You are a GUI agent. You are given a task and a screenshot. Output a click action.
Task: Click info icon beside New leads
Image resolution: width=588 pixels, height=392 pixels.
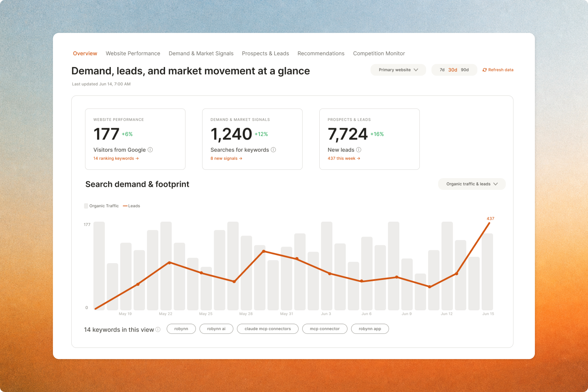pyautogui.click(x=358, y=150)
